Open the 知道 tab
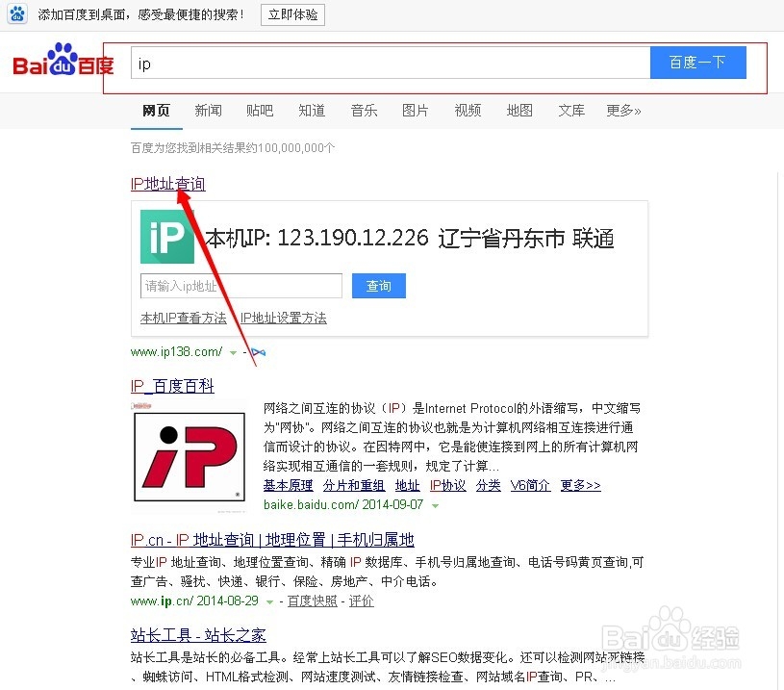 point(312,111)
